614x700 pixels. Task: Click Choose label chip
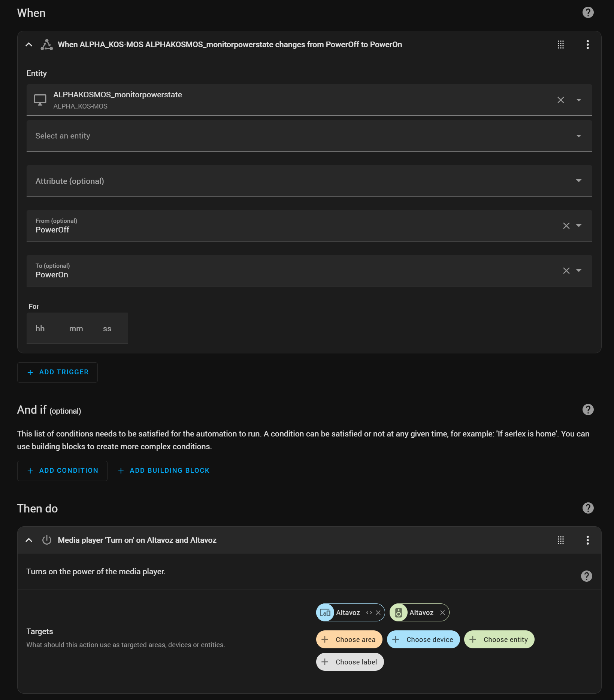coord(350,662)
